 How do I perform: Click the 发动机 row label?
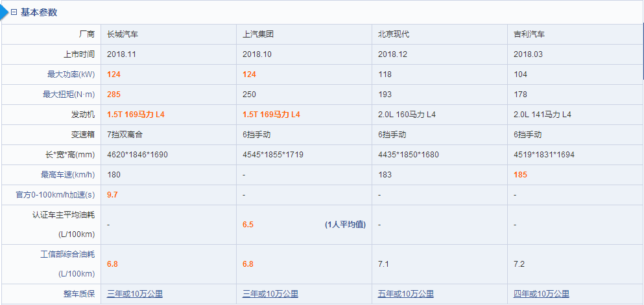[x=83, y=115]
